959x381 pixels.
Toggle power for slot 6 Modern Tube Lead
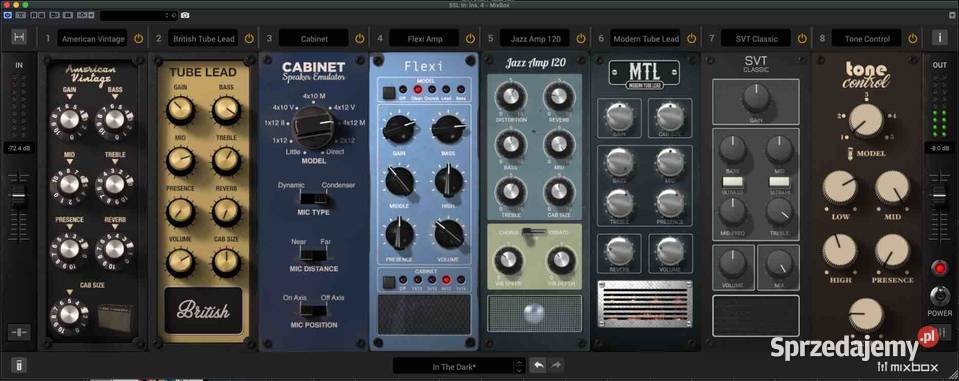click(691, 39)
